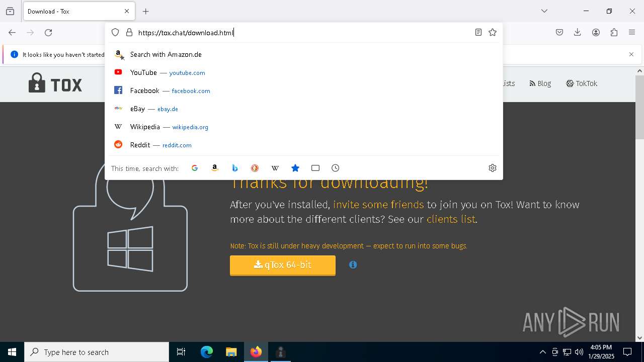Open File Explorer from taskbar
Screen dimensions: 644x362
pyautogui.click(x=231, y=352)
